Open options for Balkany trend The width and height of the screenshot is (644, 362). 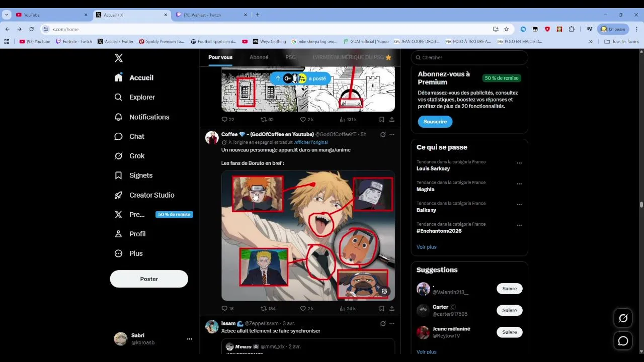(x=519, y=205)
